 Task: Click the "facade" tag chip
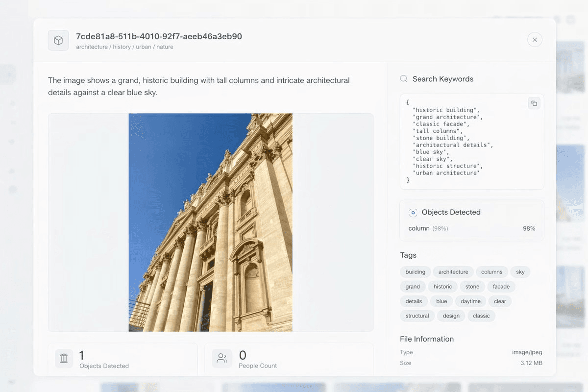pyautogui.click(x=501, y=287)
